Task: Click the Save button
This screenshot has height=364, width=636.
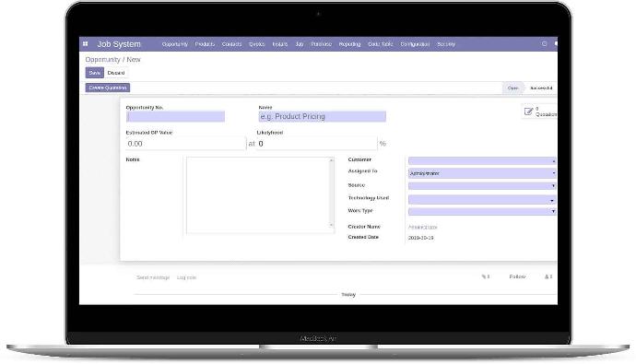Action: coord(95,73)
